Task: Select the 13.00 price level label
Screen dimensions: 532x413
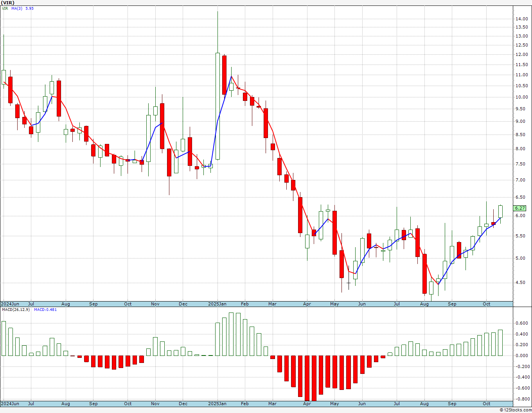Action: [x=521, y=36]
